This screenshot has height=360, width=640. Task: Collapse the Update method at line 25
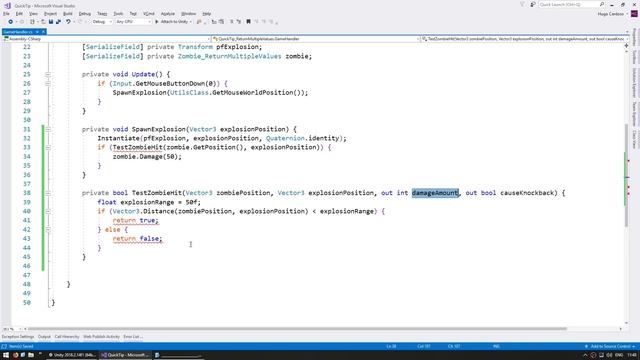[x=48, y=74]
